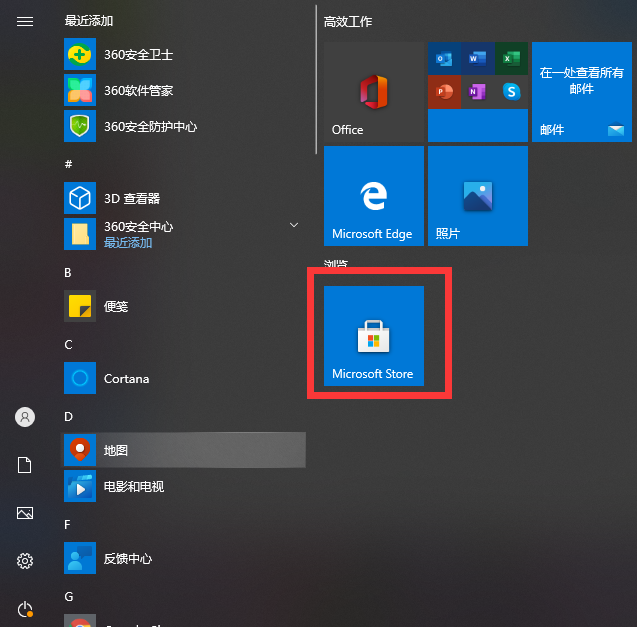Open Pictures icon in Start sidebar
Viewport: 637px width, 627px height.
pyautogui.click(x=25, y=513)
